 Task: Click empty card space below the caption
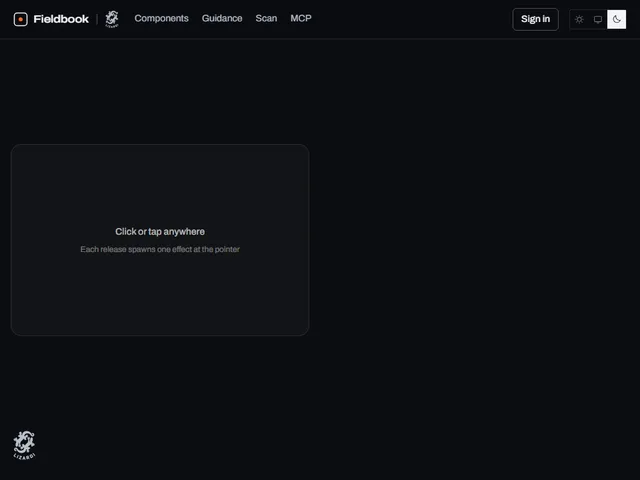(160, 294)
